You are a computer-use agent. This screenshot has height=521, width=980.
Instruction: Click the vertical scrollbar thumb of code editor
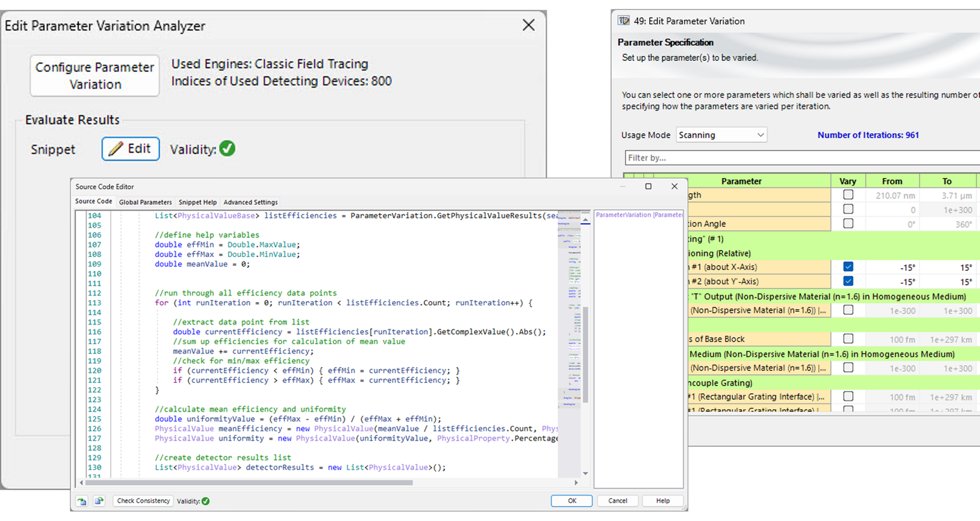click(x=585, y=355)
